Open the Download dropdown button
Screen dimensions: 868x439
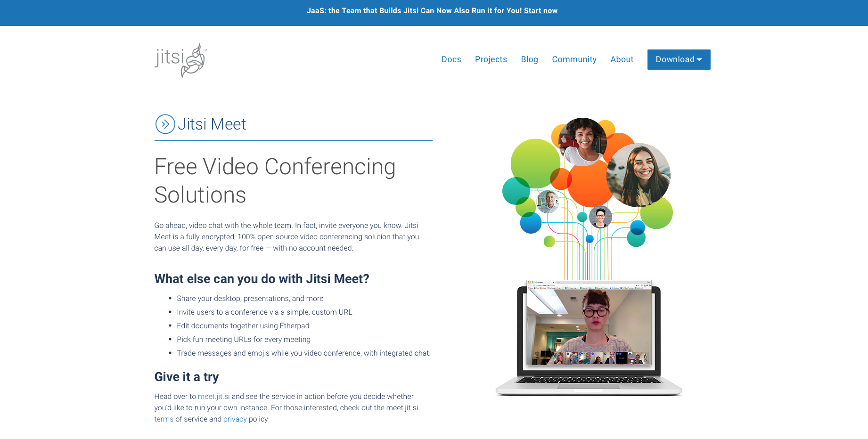point(679,59)
